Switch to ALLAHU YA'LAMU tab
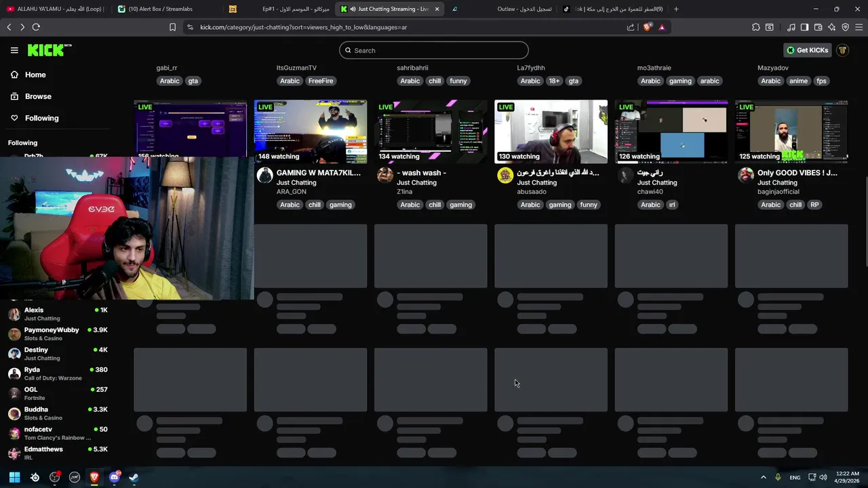 point(56,9)
